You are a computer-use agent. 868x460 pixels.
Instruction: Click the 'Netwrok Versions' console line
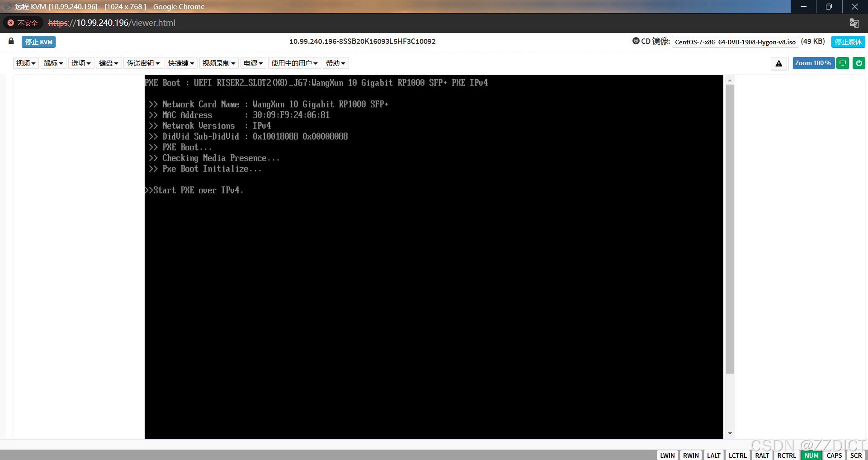click(210, 126)
